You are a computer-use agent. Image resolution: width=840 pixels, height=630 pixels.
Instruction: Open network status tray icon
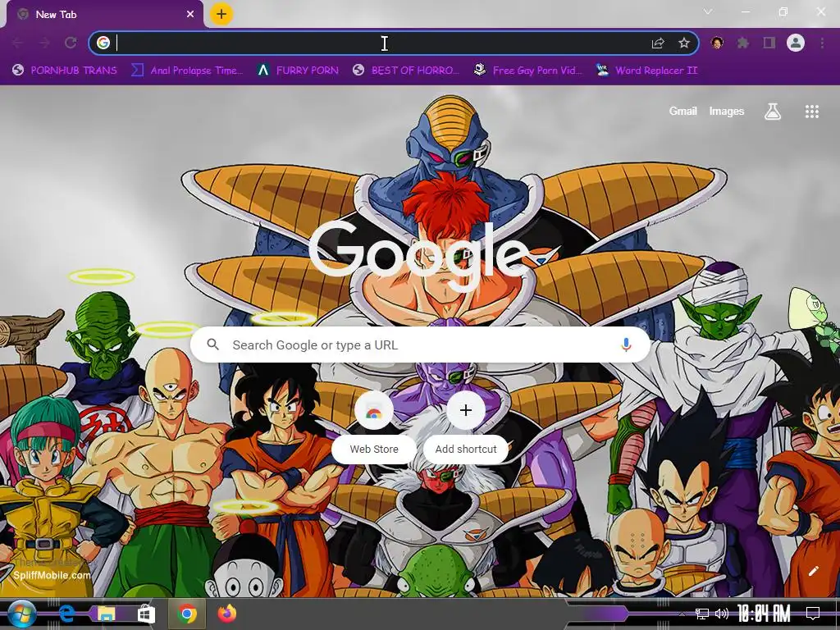[x=702, y=614]
